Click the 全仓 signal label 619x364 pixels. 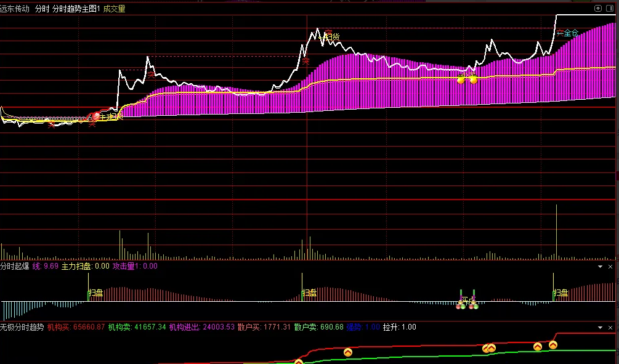click(x=567, y=33)
